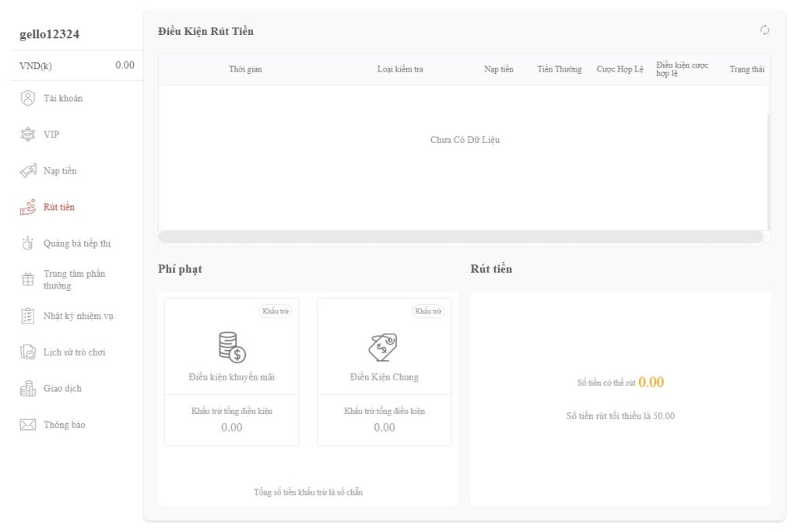
Task: Click the Giao dịch transactions icon
Action: [x=28, y=388]
